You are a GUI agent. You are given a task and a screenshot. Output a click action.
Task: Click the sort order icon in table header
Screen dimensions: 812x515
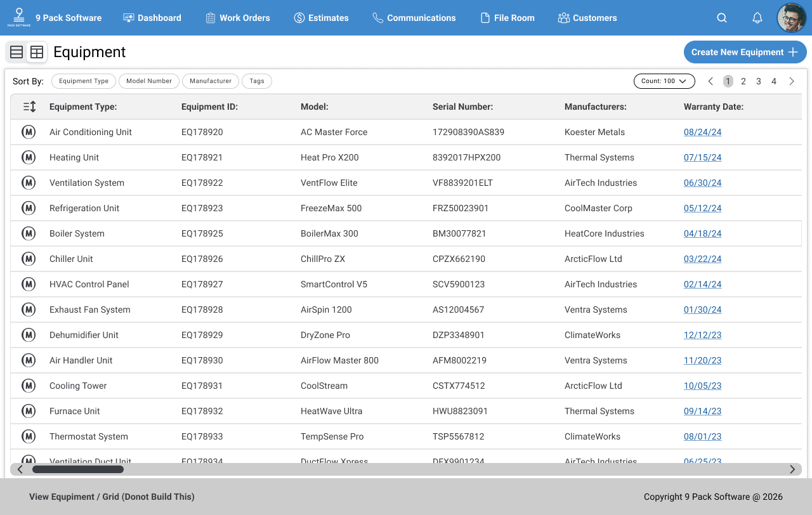[x=29, y=107]
